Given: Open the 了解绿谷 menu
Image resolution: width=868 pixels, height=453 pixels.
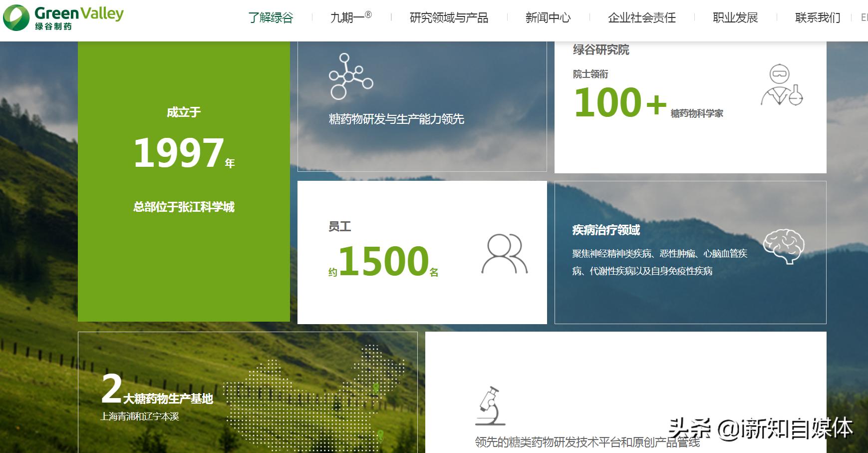Looking at the screenshot, I should coord(272,17).
